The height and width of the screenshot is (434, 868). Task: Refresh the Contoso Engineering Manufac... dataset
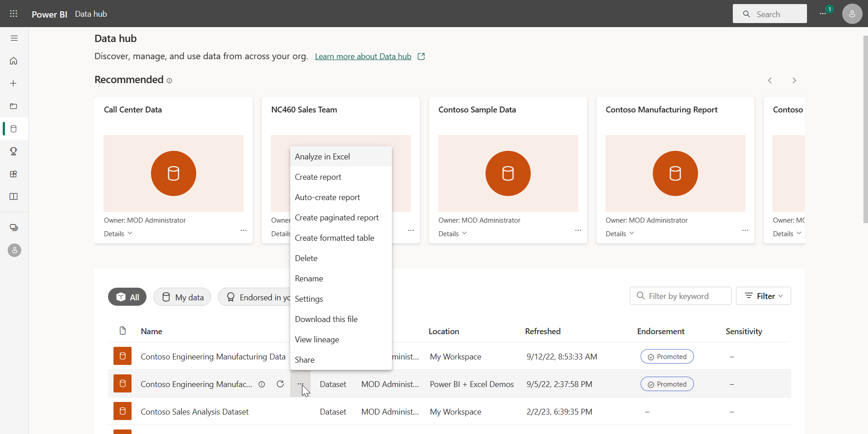pos(280,384)
